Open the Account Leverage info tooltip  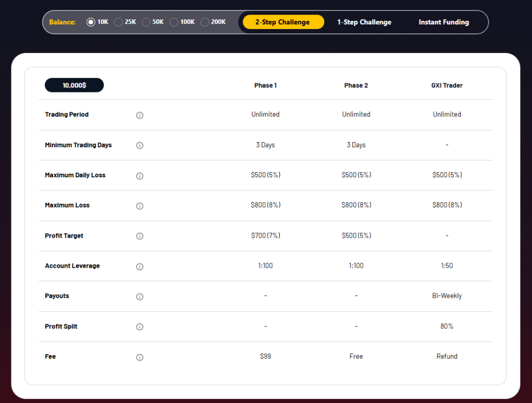click(139, 266)
